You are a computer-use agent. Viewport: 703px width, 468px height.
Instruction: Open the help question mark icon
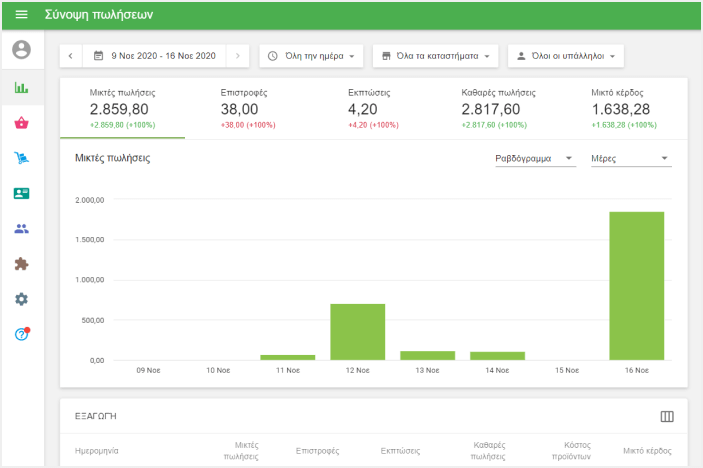[x=21, y=334]
